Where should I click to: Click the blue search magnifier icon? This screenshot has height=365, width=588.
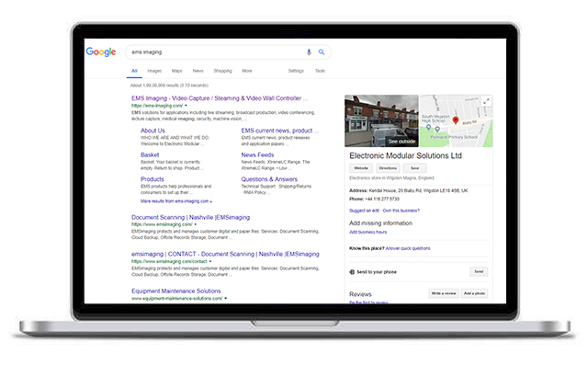click(322, 52)
